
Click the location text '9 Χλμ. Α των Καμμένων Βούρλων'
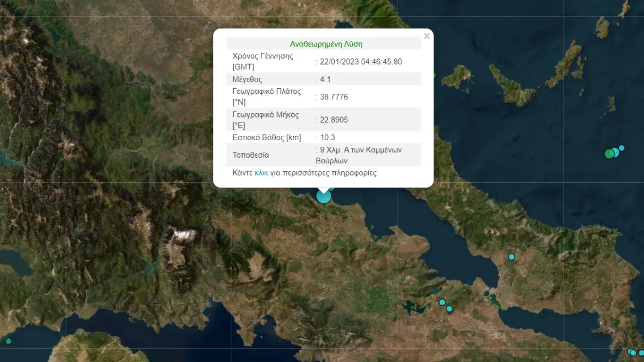(x=359, y=155)
